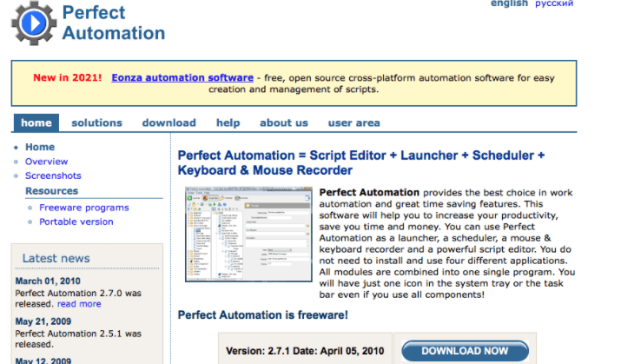
Task: Open the solutions tab
Action: click(96, 122)
